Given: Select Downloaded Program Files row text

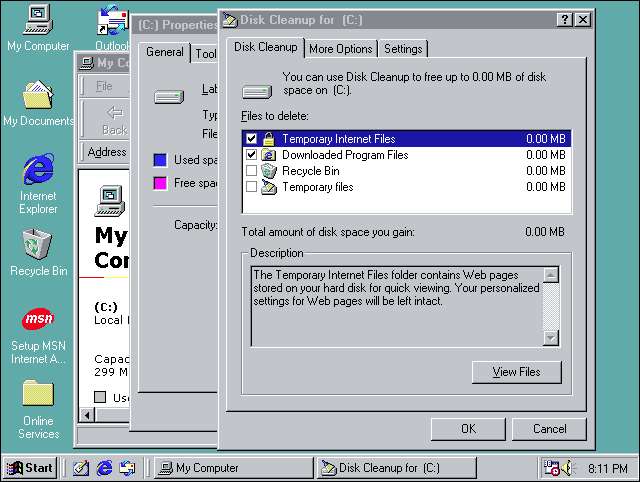Looking at the screenshot, I should click(x=345, y=155).
